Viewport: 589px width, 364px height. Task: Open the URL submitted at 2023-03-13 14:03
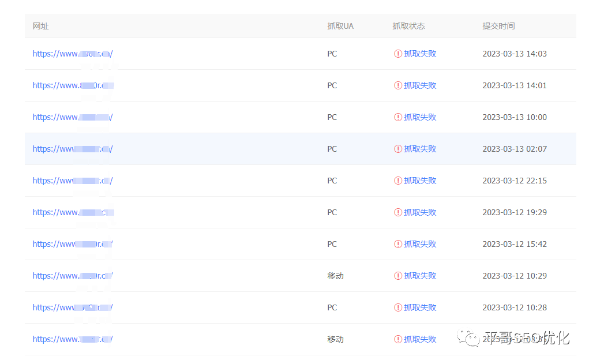pyautogui.click(x=73, y=54)
